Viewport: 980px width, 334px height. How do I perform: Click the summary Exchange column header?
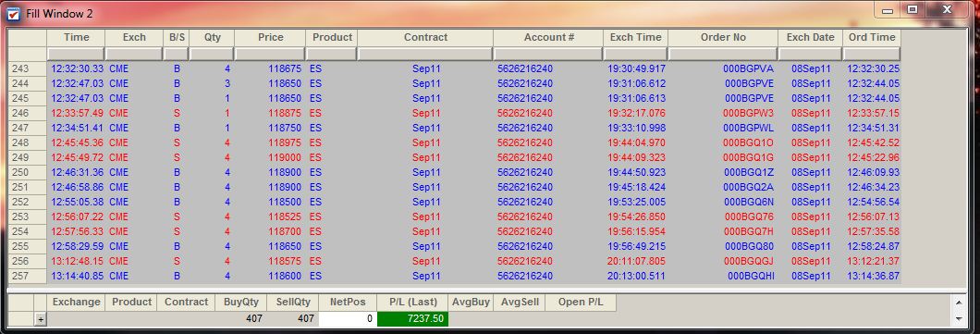tap(76, 303)
